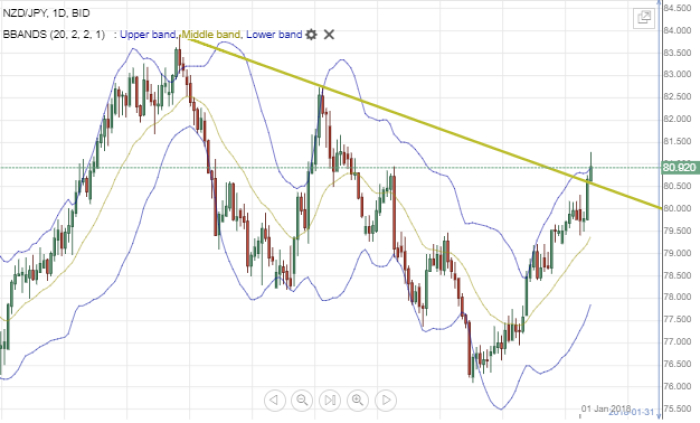Open chart in popup window icon
The image size is (700, 423).
(x=644, y=18)
